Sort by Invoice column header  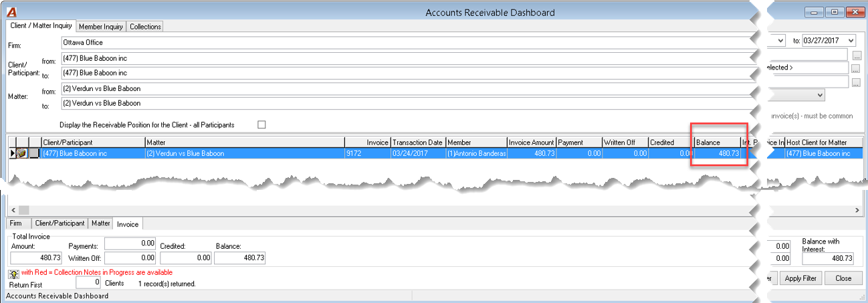click(367, 142)
